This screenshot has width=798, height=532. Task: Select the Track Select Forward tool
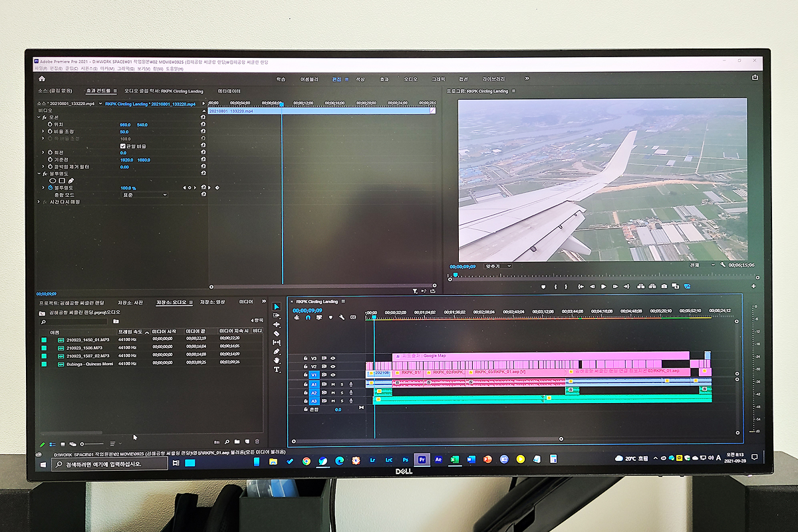click(277, 315)
